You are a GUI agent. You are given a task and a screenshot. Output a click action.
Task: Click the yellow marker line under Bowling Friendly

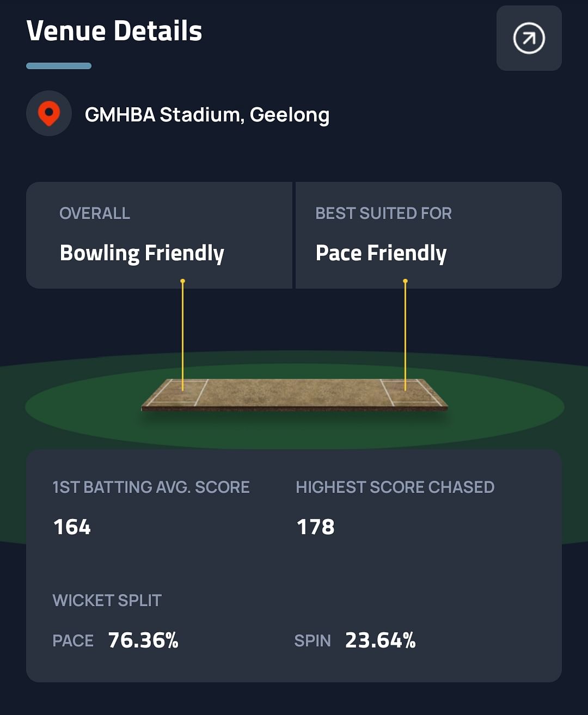183,332
